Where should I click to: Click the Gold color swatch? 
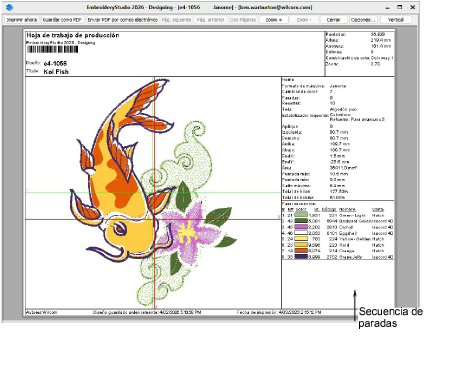(x=301, y=245)
